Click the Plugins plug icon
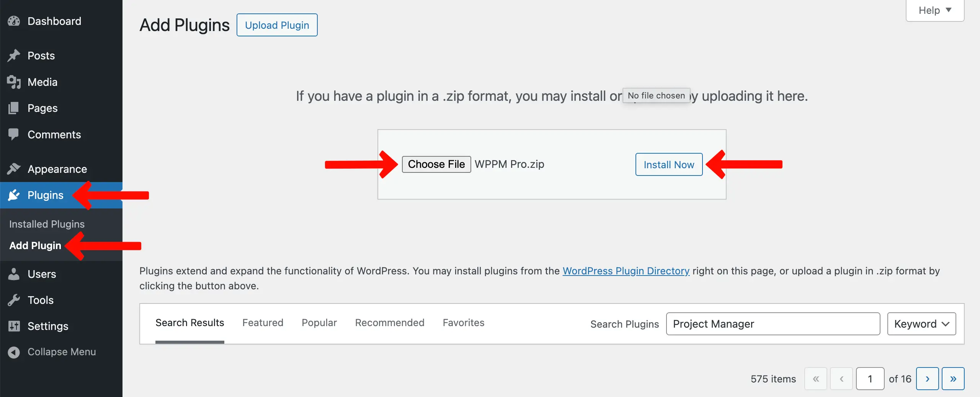This screenshot has height=397, width=980. click(14, 195)
